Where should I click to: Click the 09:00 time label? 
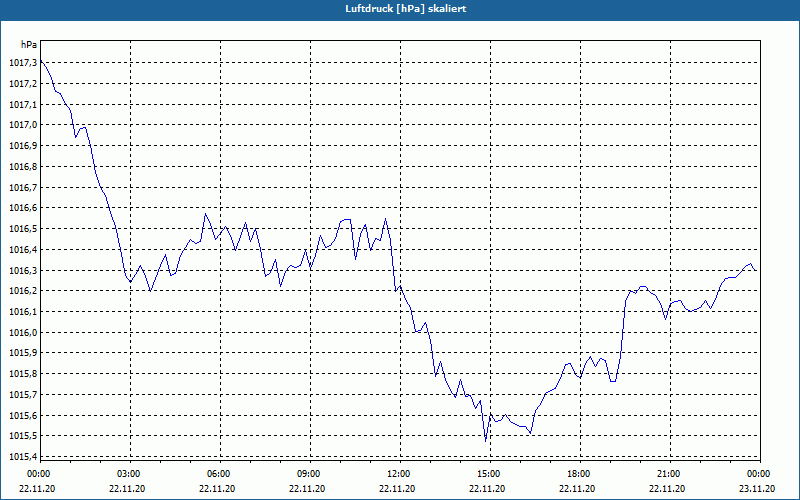[310, 473]
